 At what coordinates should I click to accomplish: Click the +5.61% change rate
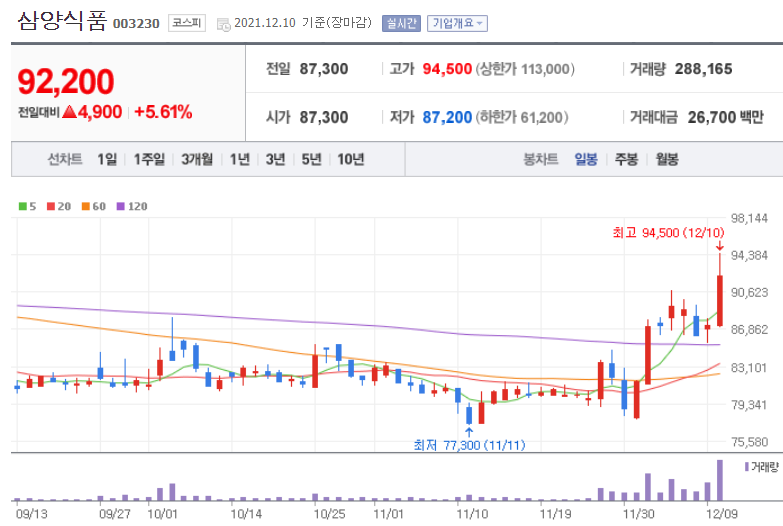tap(163, 112)
